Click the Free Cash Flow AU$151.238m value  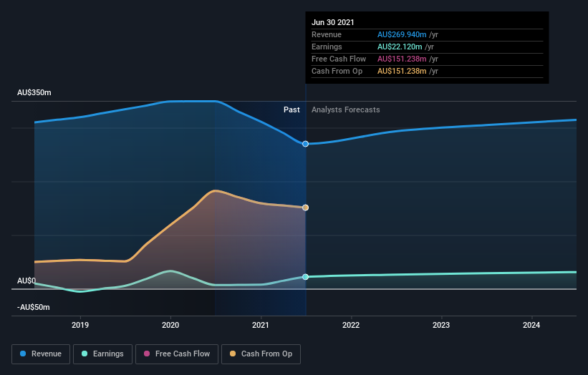[x=402, y=59]
